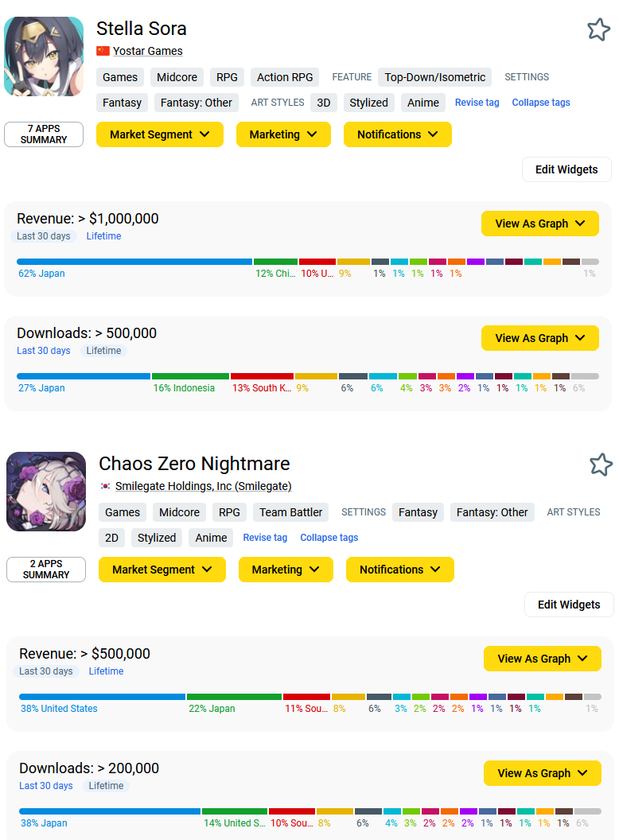This screenshot has height=840, width=619.
Task: Click Stella Sora title text
Action: pyautogui.click(x=142, y=29)
